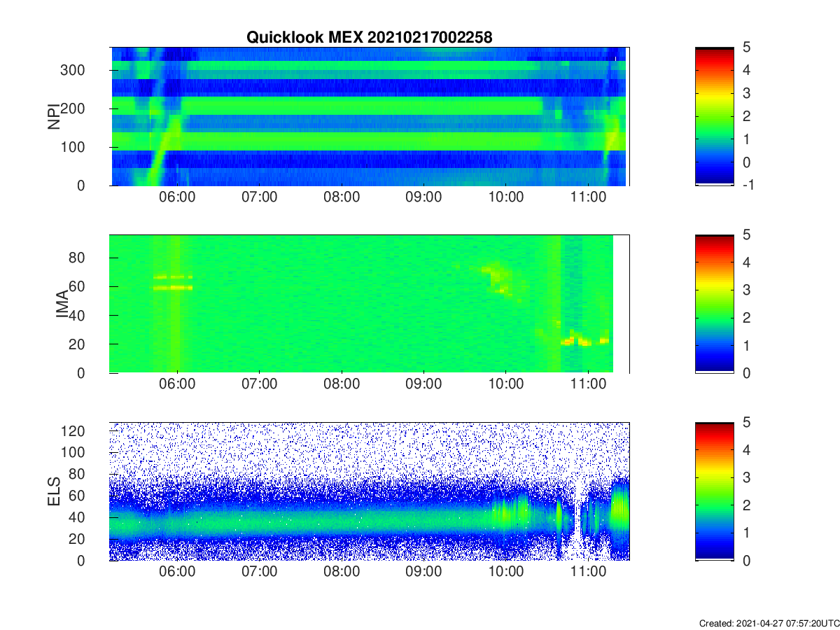Click the 3 label on the IMA colorbar
The height and width of the screenshot is (630, 840).
click(x=747, y=290)
